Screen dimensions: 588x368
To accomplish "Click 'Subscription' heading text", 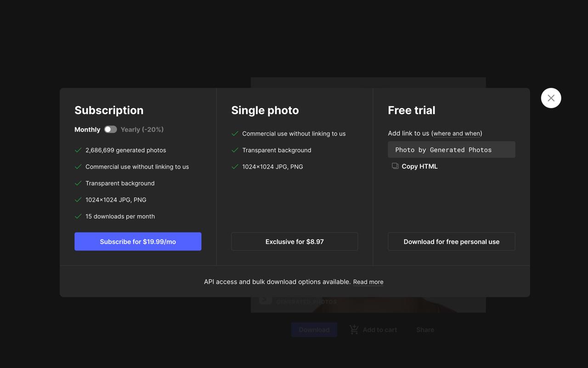I will pyautogui.click(x=109, y=110).
